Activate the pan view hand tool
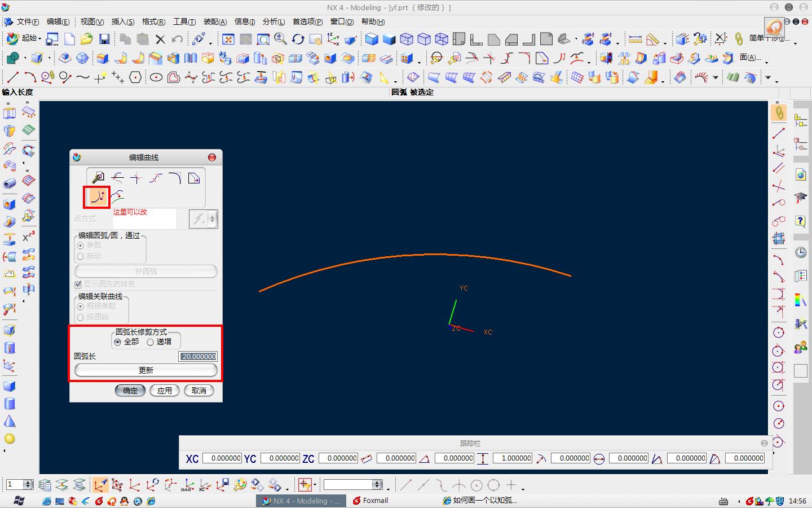Screen dimensions: 812x508 [x=315, y=39]
